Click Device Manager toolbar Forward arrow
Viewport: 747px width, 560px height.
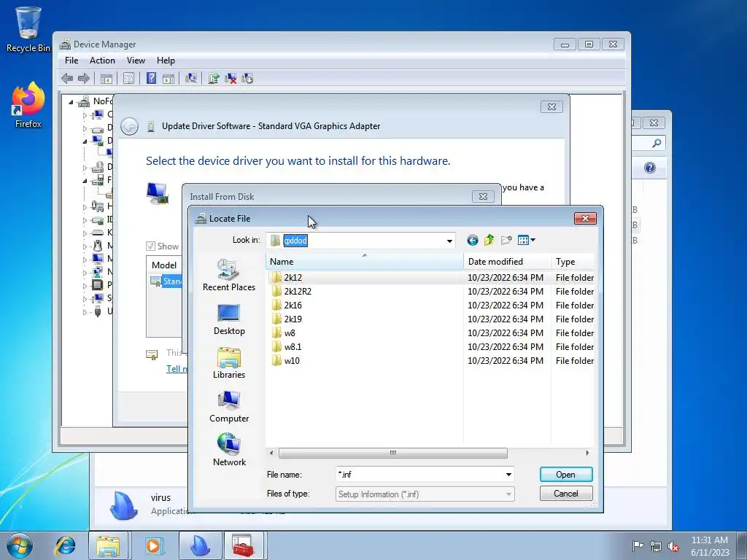point(84,78)
